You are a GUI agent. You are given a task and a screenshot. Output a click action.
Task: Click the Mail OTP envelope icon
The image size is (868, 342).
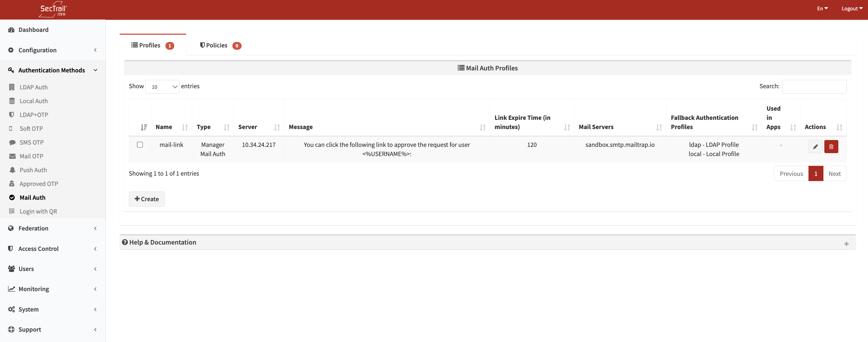(x=12, y=156)
